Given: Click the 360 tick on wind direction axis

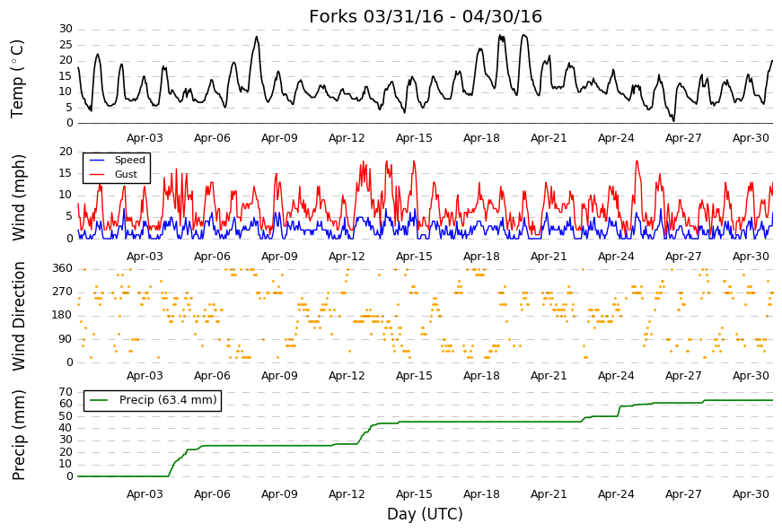Looking at the screenshot, I should pyautogui.click(x=62, y=268).
